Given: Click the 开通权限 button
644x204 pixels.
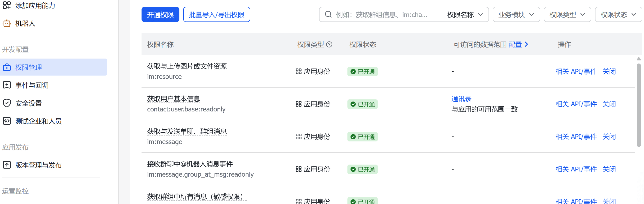Looking at the screenshot, I should [x=160, y=14].
